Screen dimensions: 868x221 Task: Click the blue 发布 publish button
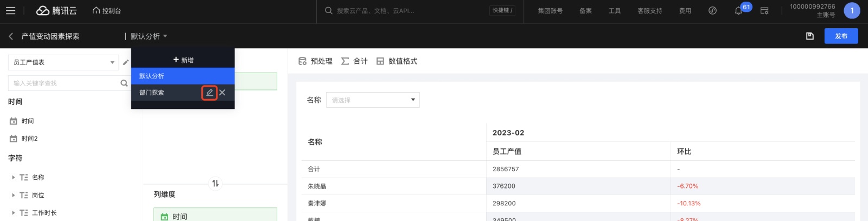pyautogui.click(x=841, y=36)
